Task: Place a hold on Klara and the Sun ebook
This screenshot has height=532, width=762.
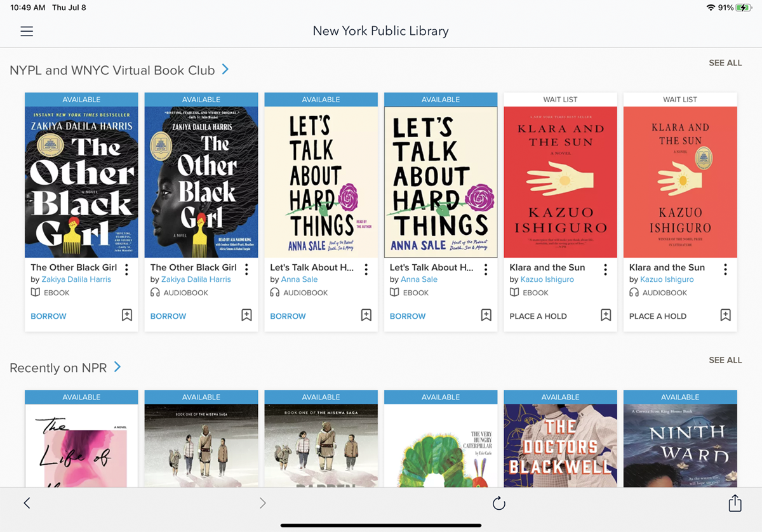Action: [x=538, y=316]
